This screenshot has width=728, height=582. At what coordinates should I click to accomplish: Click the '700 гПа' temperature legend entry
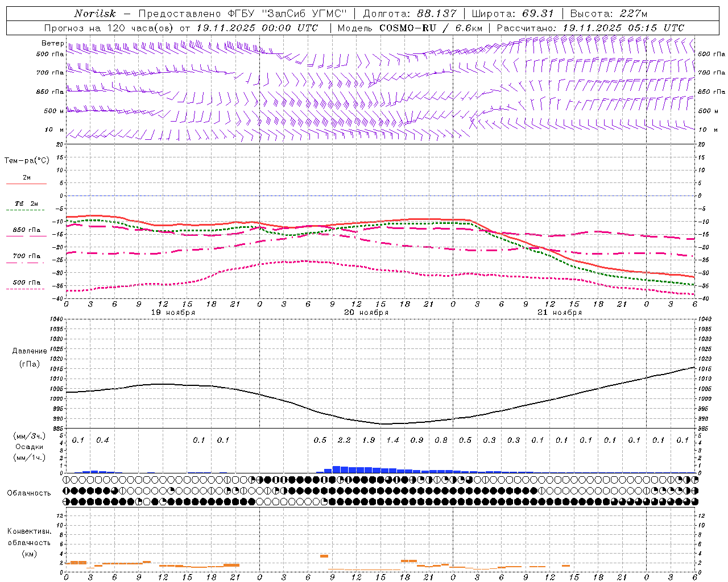(x=27, y=256)
